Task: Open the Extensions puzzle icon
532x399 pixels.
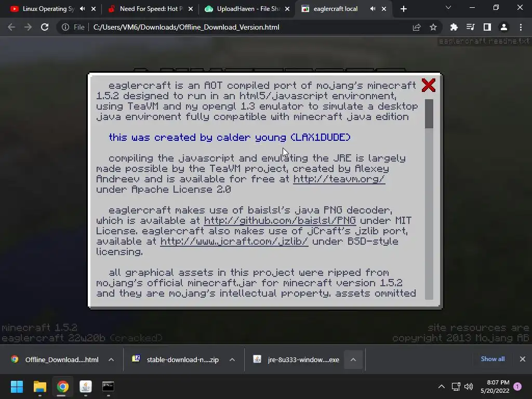Action: click(454, 27)
